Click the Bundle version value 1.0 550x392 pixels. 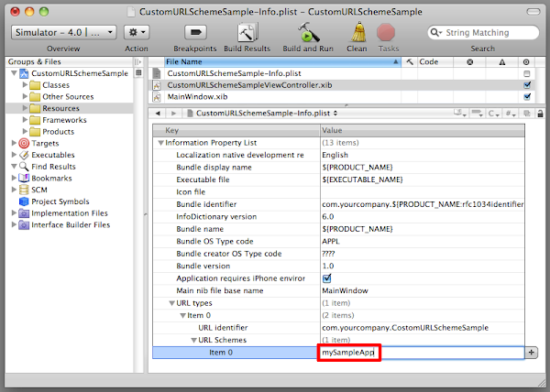click(328, 267)
